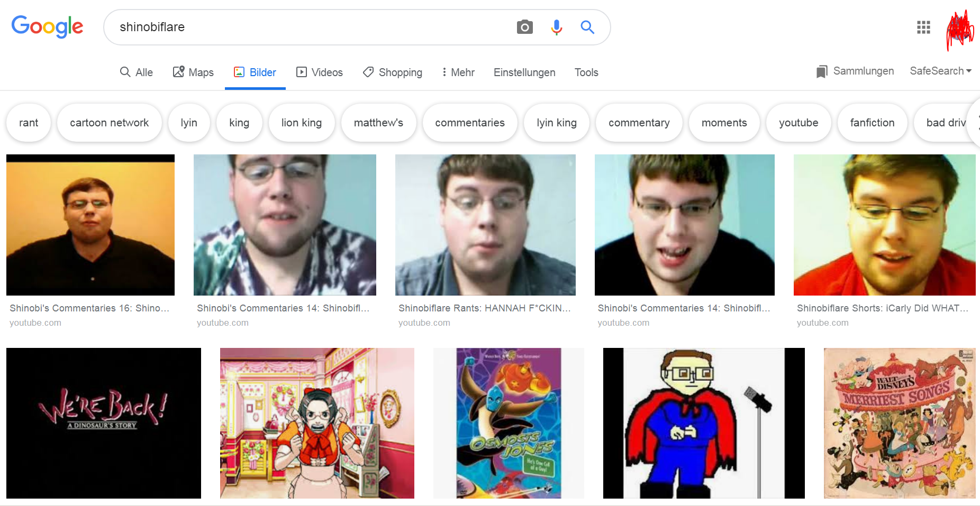Viewport: 980px width, 506px height.
Task: Open the Tools filter options
Action: click(586, 72)
